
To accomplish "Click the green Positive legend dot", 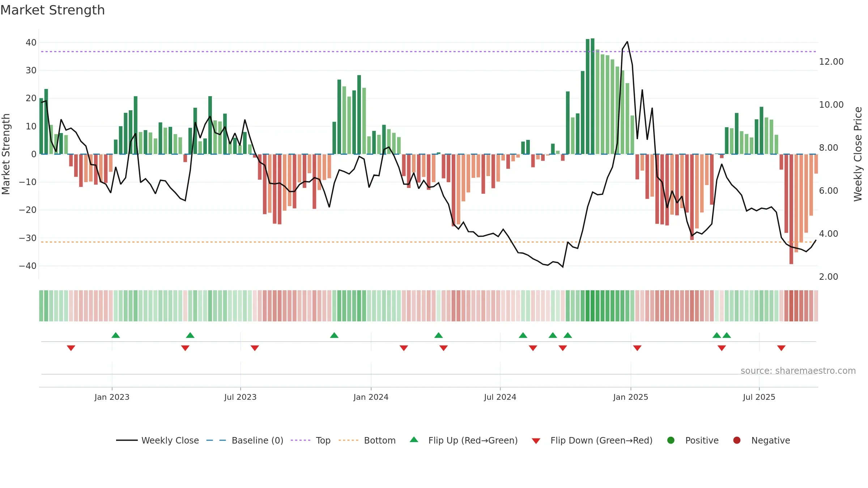I will click(x=671, y=440).
